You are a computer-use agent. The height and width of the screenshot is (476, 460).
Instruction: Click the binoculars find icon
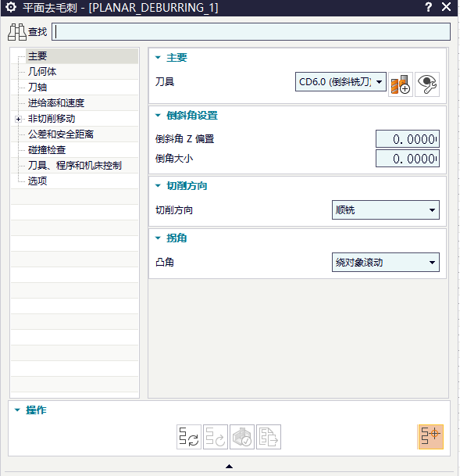(17, 32)
